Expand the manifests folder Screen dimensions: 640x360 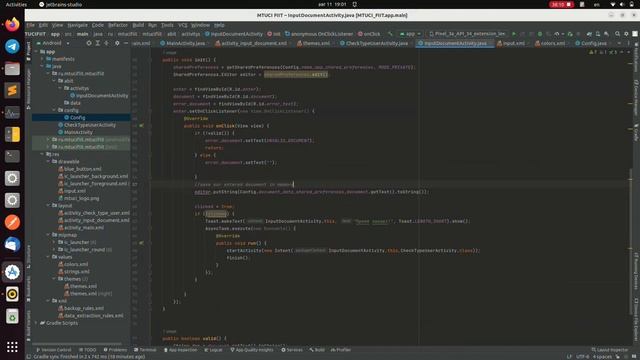[42, 59]
